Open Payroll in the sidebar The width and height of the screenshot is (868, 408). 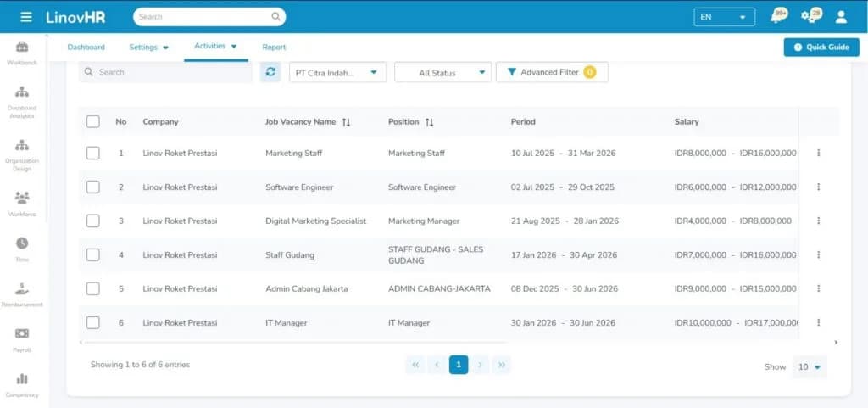22,340
